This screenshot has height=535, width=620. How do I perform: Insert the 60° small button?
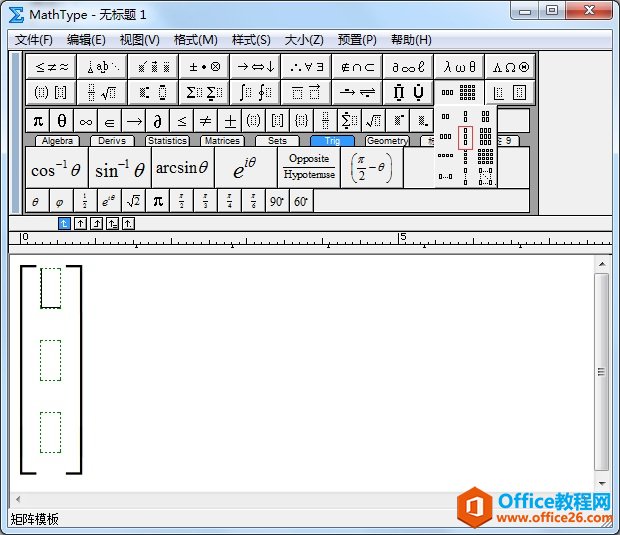pos(301,201)
